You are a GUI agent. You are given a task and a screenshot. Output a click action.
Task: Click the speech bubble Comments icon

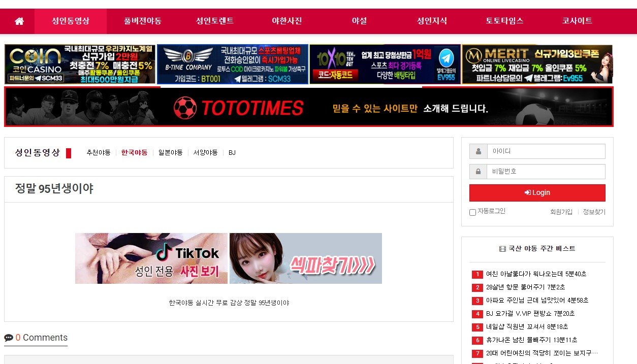[9, 338]
